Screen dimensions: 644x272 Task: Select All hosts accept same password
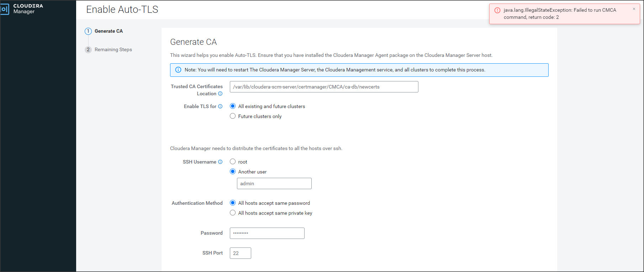tap(233, 203)
